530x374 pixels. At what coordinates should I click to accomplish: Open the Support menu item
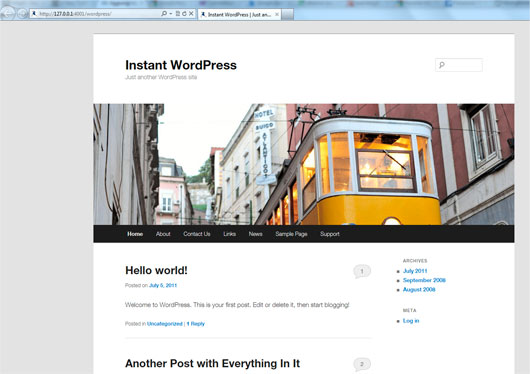click(x=330, y=234)
